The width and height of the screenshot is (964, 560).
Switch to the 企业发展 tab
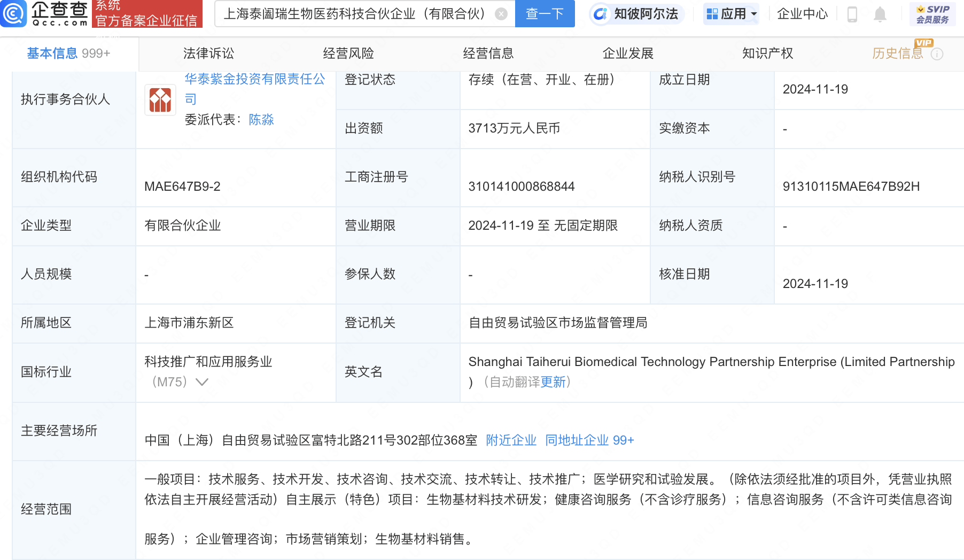[x=628, y=53]
